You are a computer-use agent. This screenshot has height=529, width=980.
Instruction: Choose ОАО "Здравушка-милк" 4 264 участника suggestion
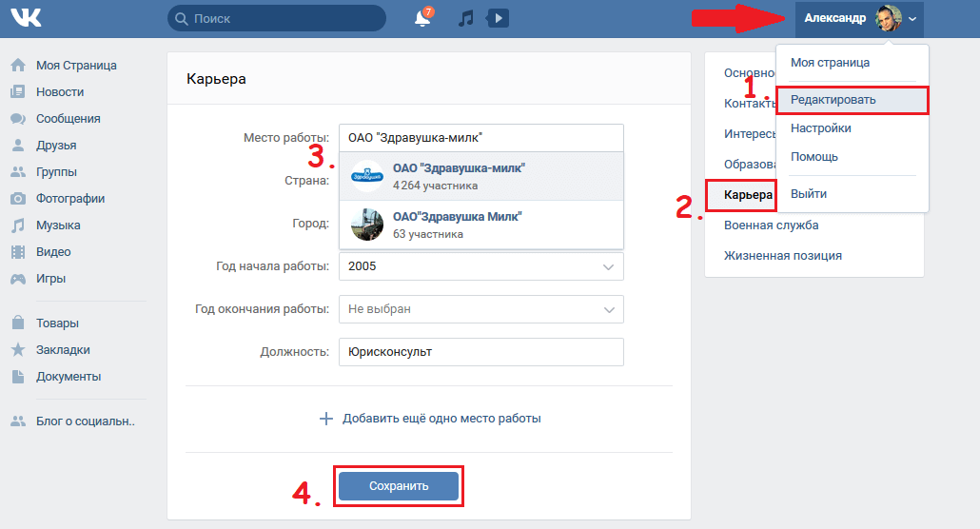(x=481, y=176)
